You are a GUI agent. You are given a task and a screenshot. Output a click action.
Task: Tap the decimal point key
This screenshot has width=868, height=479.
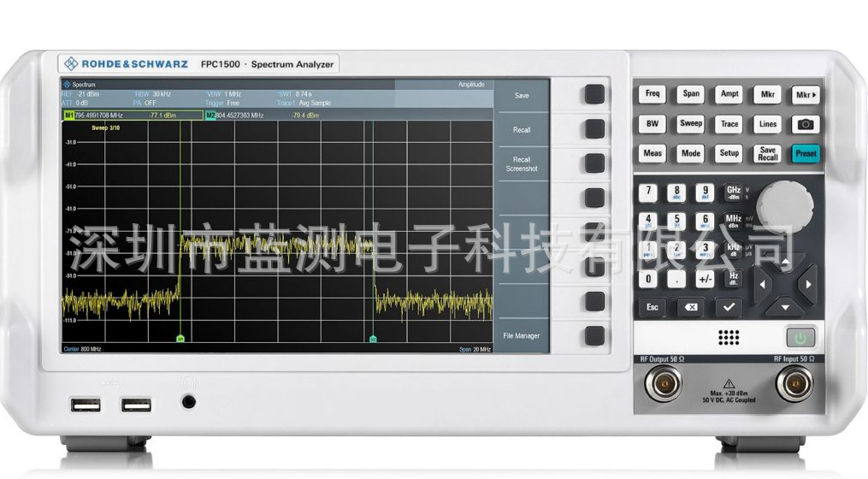(x=676, y=279)
